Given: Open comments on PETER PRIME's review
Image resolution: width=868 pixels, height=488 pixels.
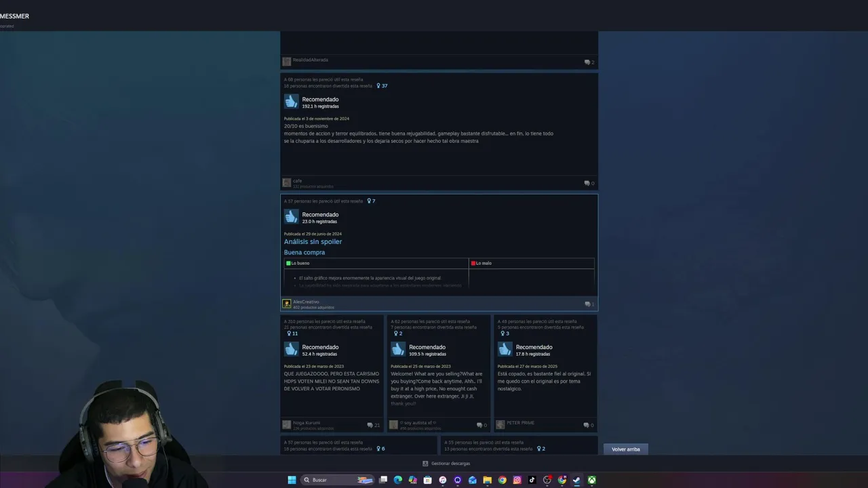Looking at the screenshot, I should 589,425.
